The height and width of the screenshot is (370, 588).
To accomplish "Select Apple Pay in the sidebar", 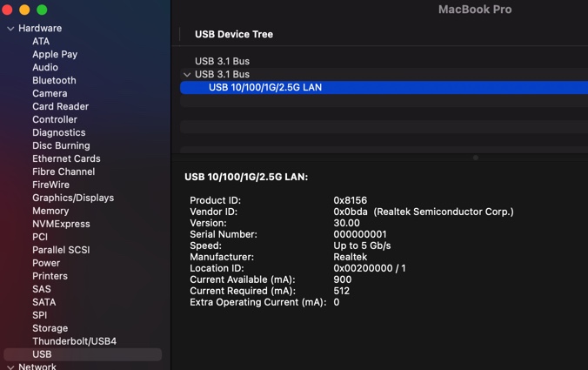I will 55,54.
